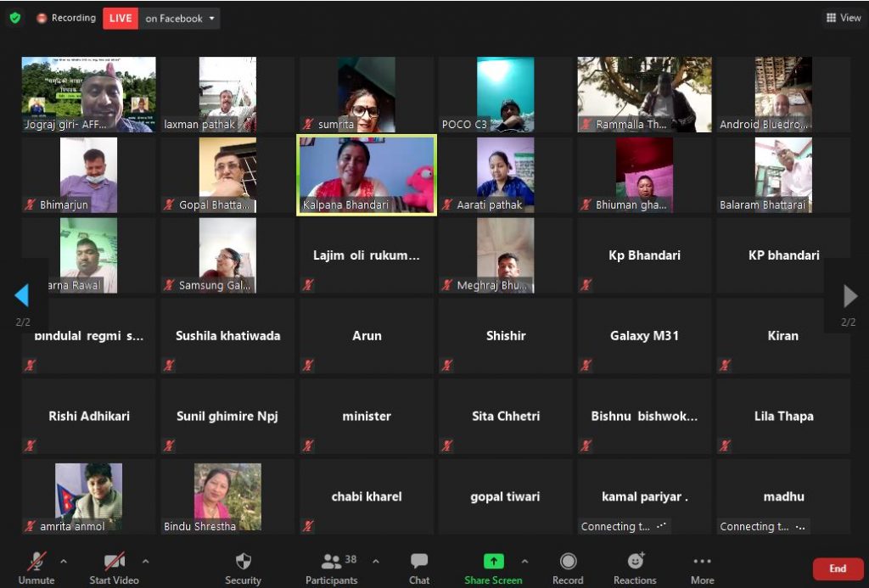Viewport: 869px width, 588px height.
Task: Go to next gallery page arrow
Action: click(x=849, y=295)
